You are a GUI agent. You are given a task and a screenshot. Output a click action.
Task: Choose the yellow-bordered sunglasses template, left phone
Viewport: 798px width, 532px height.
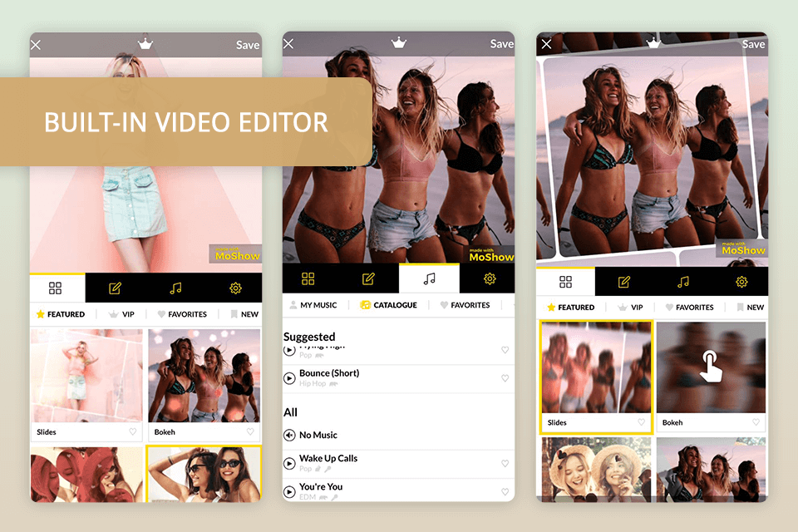tap(204, 474)
